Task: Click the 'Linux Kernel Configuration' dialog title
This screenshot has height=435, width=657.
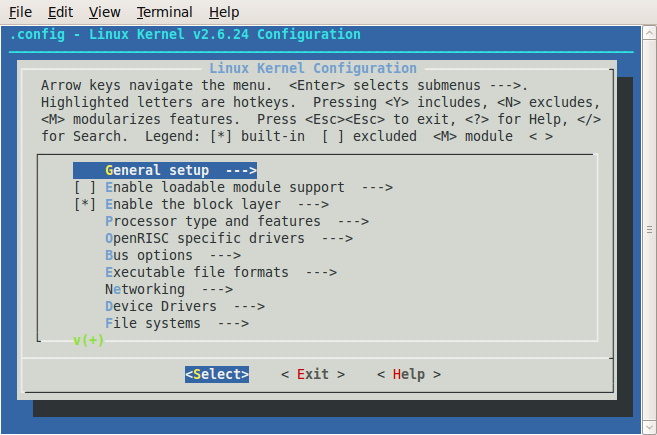Action: 313,68
